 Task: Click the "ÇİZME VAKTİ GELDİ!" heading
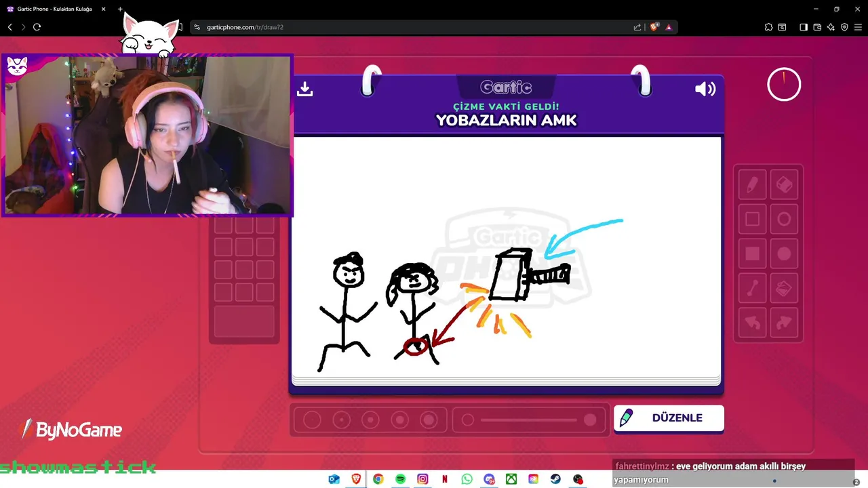[x=506, y=106]
